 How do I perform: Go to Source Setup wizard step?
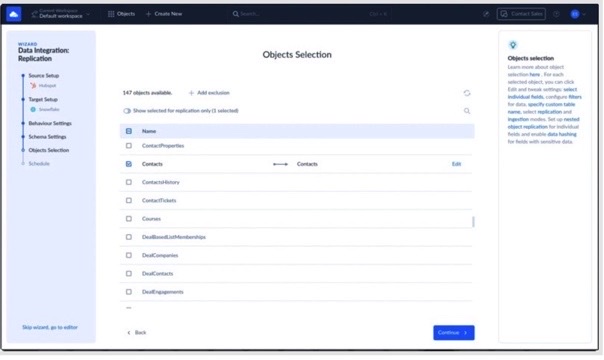(44, 75)
